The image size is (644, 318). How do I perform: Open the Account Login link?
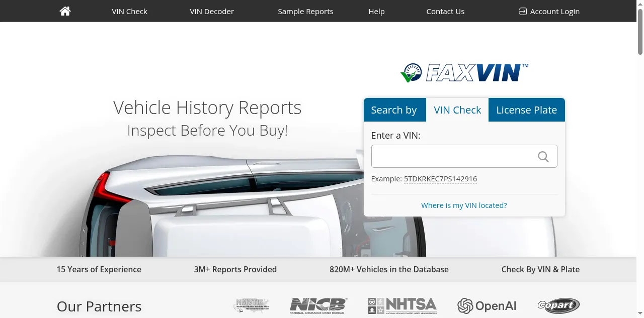tap(549, 11)
